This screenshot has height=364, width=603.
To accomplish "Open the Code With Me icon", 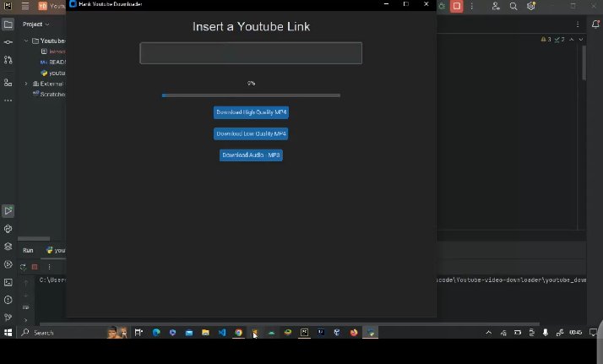I will 496,6.
